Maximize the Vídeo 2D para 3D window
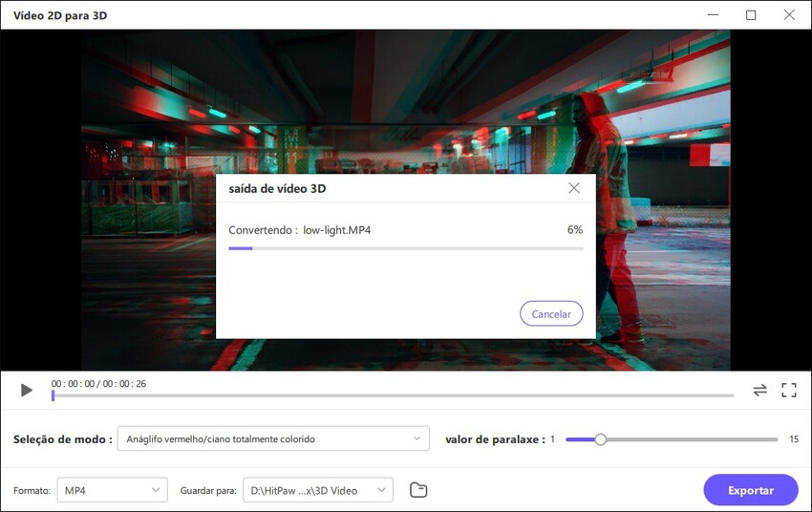This screenshot has height=512, width=812. (751, 15)
